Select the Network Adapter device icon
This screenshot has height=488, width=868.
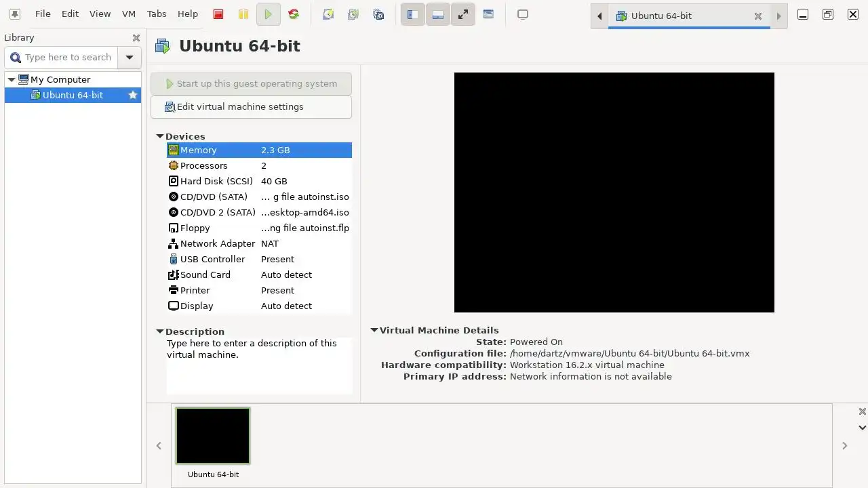[174, 244]
